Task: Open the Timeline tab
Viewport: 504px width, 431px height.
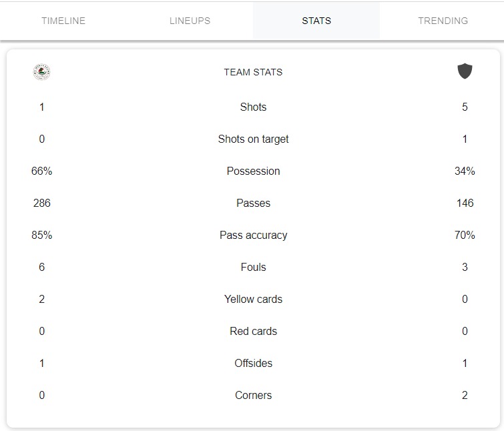Action: point(63,21)
